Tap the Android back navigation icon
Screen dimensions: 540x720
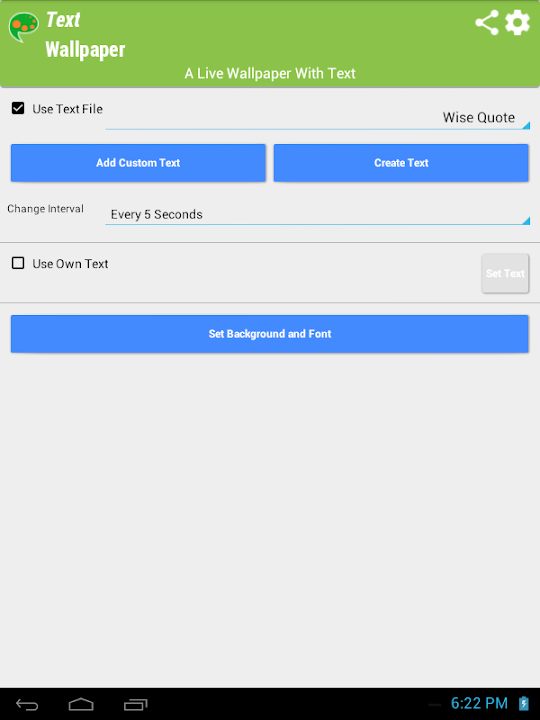coord(27,704)
